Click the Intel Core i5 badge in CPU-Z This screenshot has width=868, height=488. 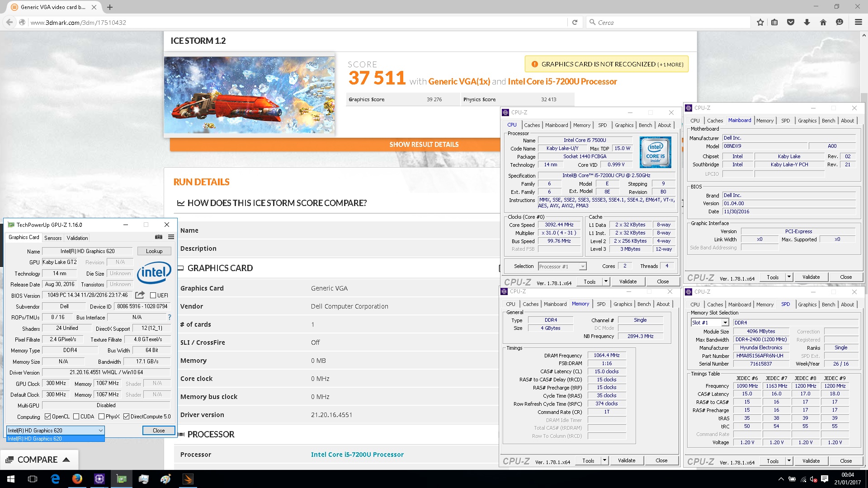(656, 152)
